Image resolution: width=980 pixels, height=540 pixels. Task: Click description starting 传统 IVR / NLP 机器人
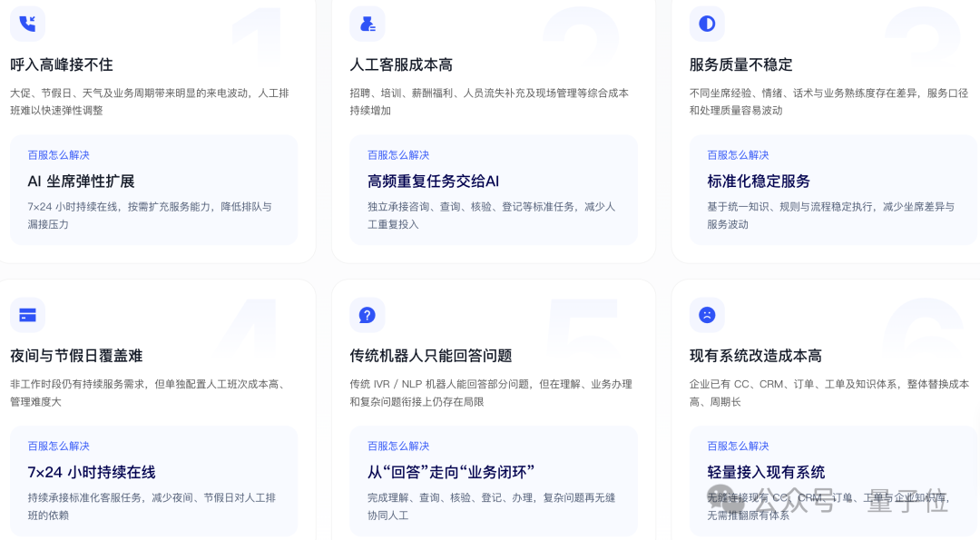tap(491, 393)
